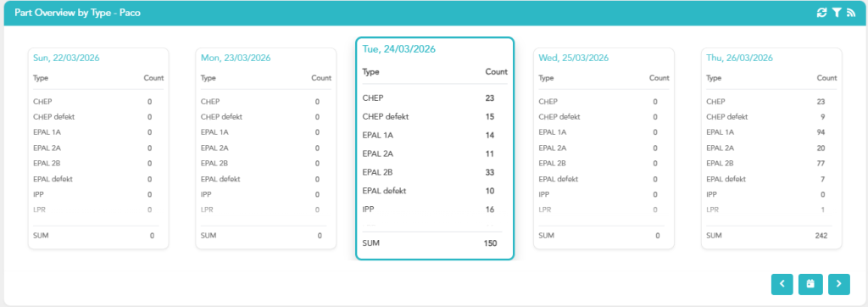Screen dimensions: 868x307
Task: Click IPP row in Tuesday card
Action: click(434, 209)
